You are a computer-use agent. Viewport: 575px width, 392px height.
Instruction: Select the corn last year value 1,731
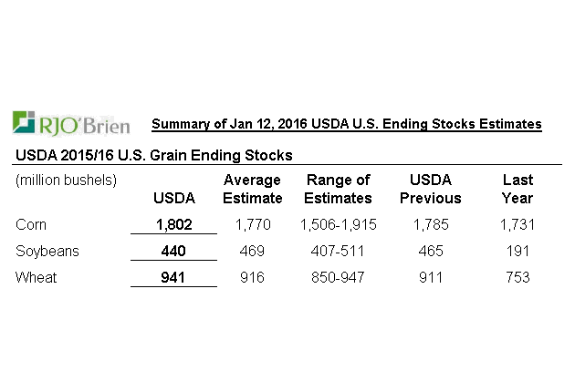[x=517, y=223]
